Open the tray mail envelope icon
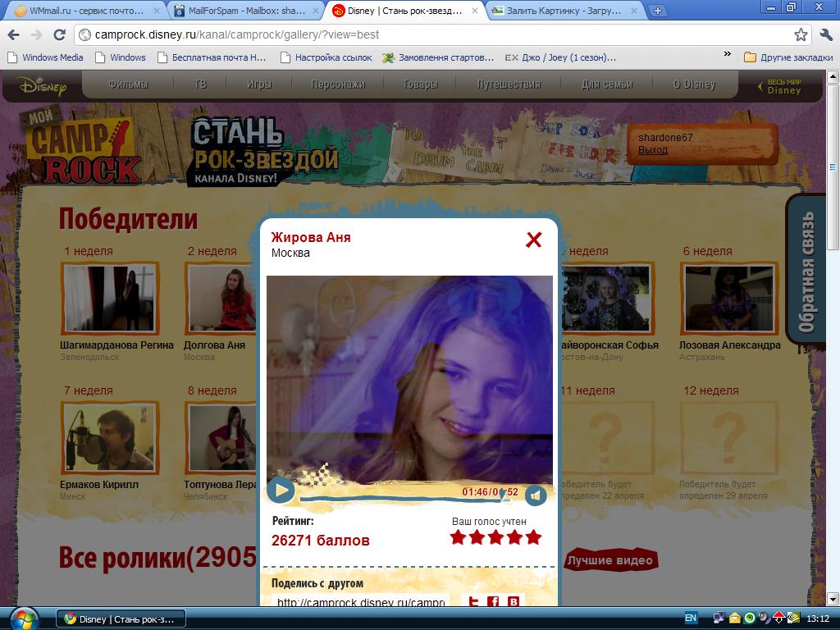The width and height of the screenshot is (840, 630). (x=734, y=619)
